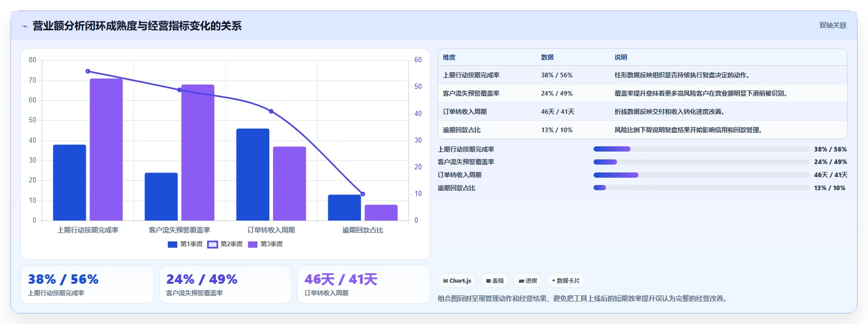Image resolution: width=868 pixels, height=324 pixels.
Task: Click the line point above 客户流失预警覆盖率
Action: click(179, 90)
